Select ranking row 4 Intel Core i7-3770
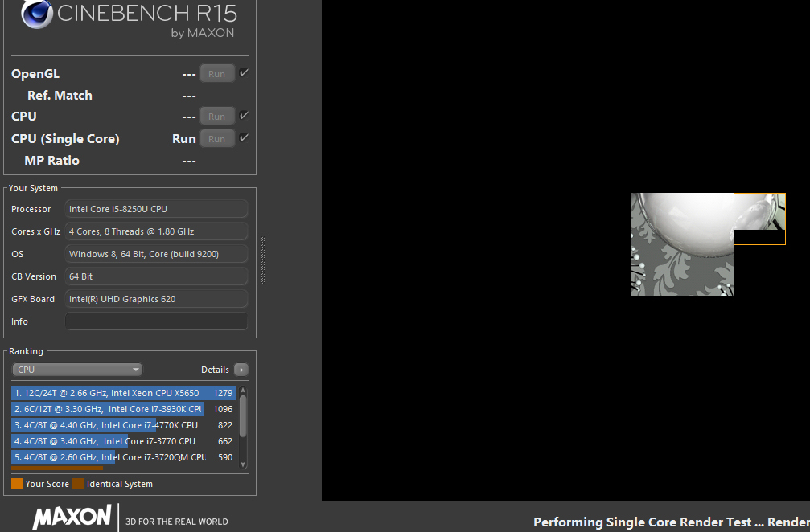This screenshot has height=532, width=810. (123, 440)
